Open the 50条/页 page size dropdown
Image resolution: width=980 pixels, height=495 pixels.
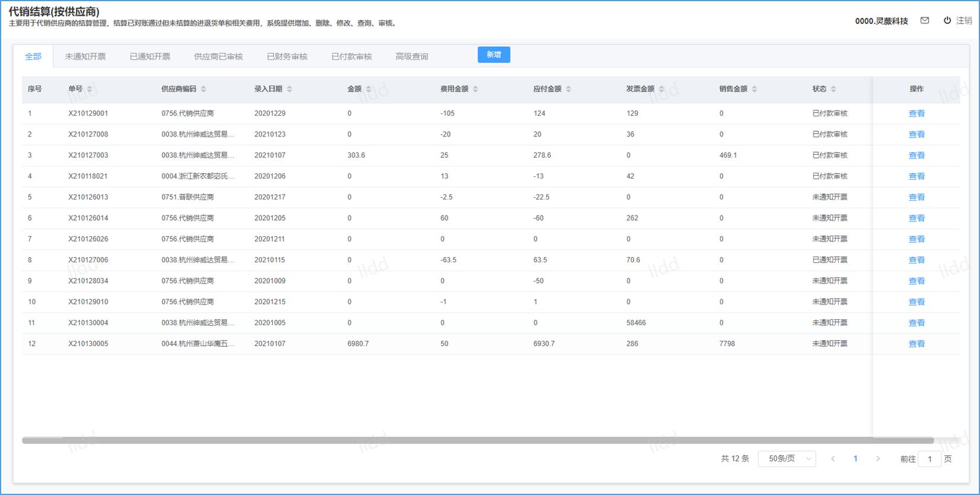787,459
